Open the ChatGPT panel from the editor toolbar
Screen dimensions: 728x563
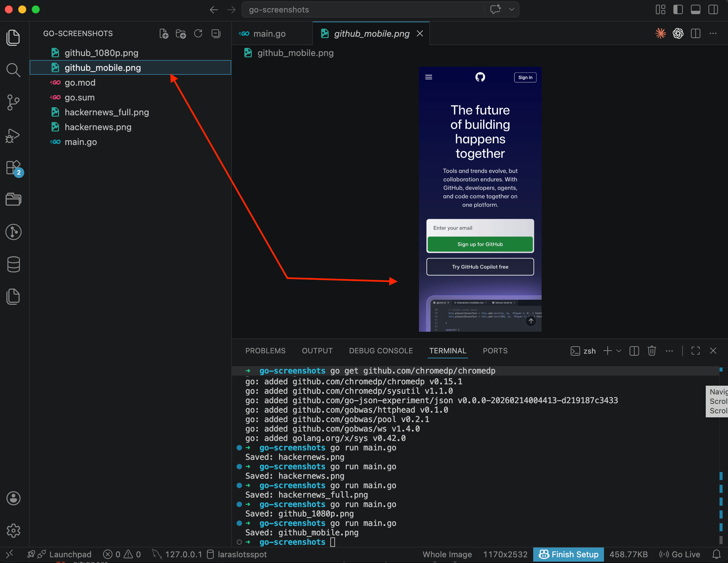click(677, 33)
